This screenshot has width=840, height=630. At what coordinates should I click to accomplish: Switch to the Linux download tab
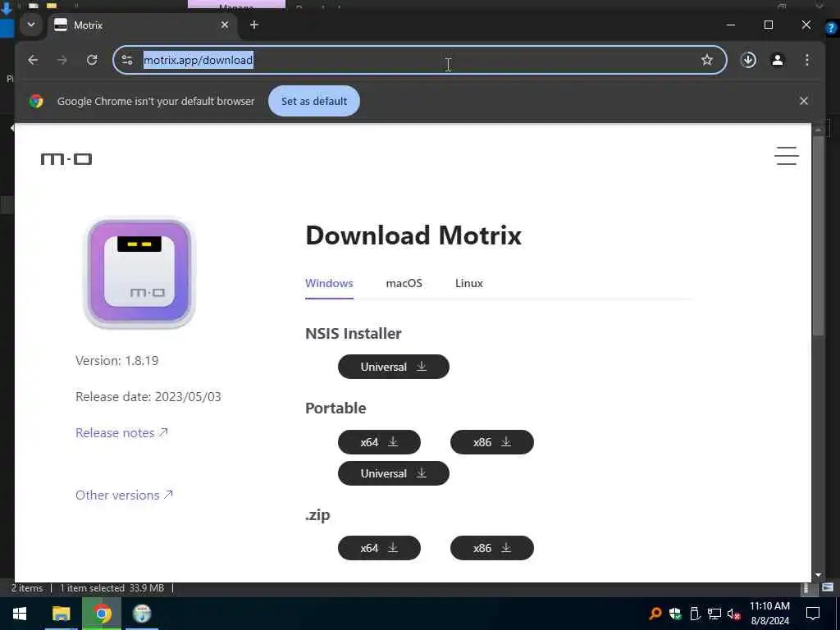468,283
